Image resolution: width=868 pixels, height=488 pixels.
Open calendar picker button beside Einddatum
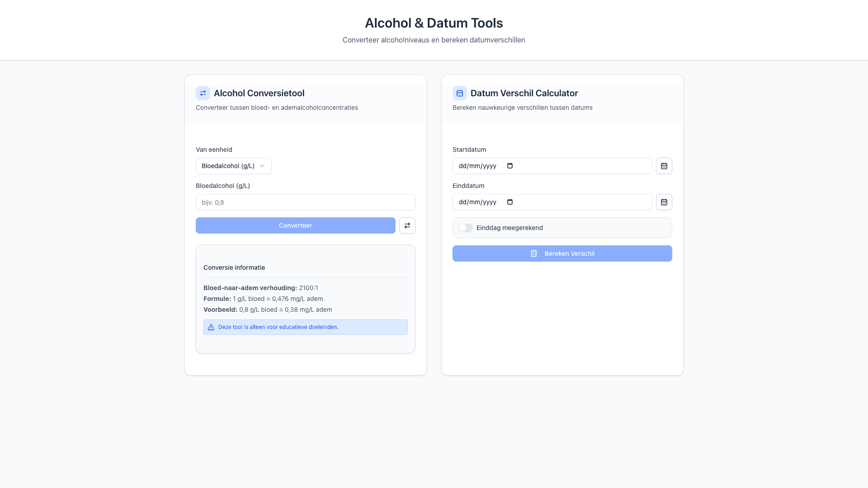[x=664, y=202]
